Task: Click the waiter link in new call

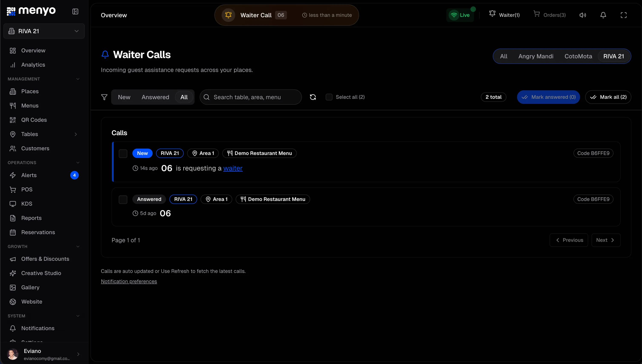Action: tap(233, 168)
